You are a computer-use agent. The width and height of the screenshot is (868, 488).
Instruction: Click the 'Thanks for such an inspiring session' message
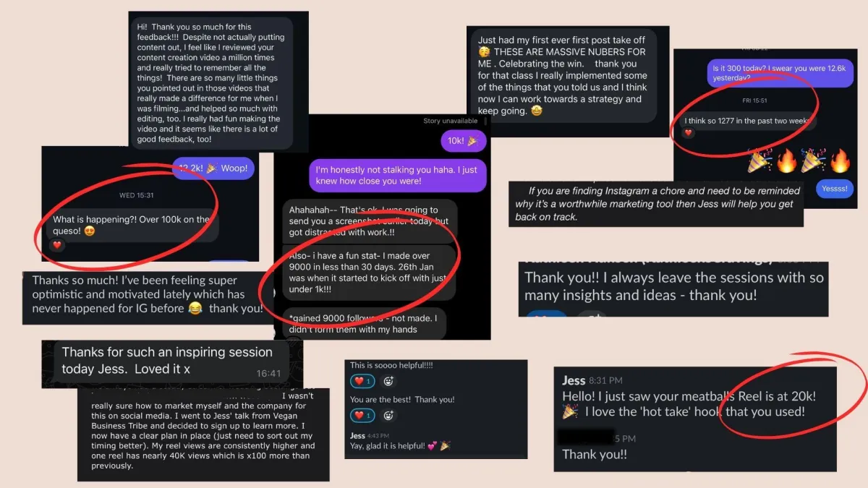(167, 360)
